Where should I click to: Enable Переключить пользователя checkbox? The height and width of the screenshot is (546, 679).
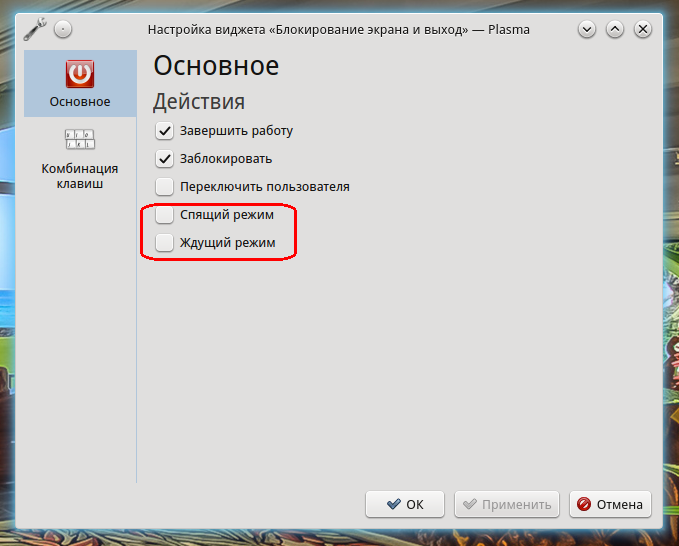click(165, 187)
